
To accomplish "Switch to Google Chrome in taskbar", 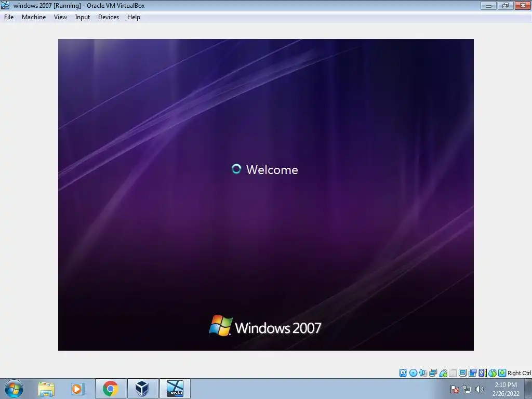I will click(x=111, y=389).
